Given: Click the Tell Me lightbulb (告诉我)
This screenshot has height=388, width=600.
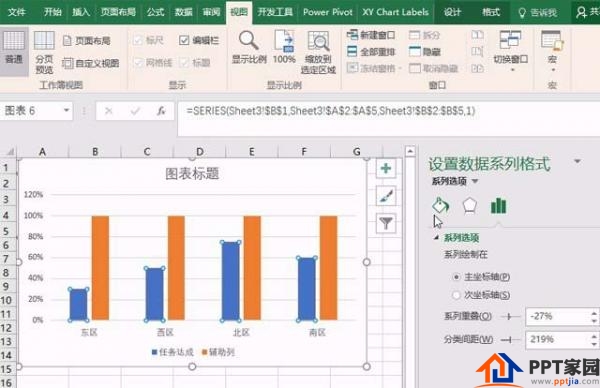Looking at the screenshot, I should tap(537, 13).
